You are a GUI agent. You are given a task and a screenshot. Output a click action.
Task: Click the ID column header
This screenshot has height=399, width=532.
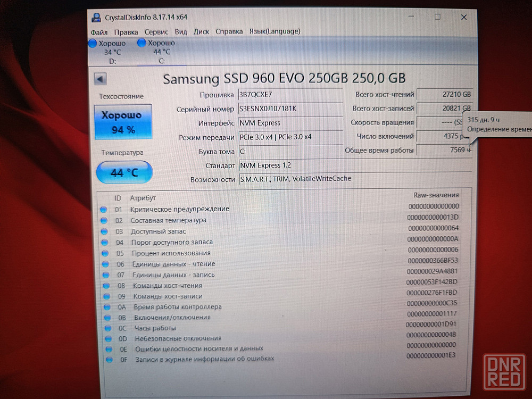pos(118,198)
